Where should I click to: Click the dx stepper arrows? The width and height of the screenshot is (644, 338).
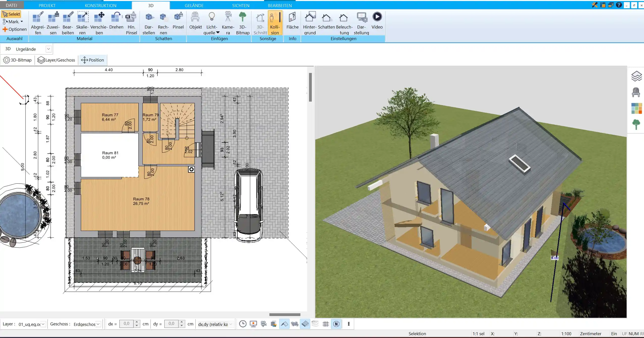click(x=137, y=324)
